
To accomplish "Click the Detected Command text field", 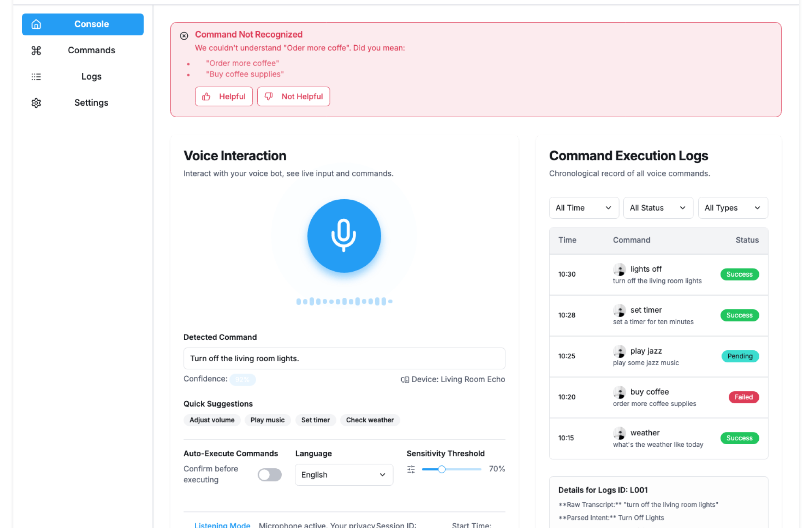I will click(x=344, y=358).
